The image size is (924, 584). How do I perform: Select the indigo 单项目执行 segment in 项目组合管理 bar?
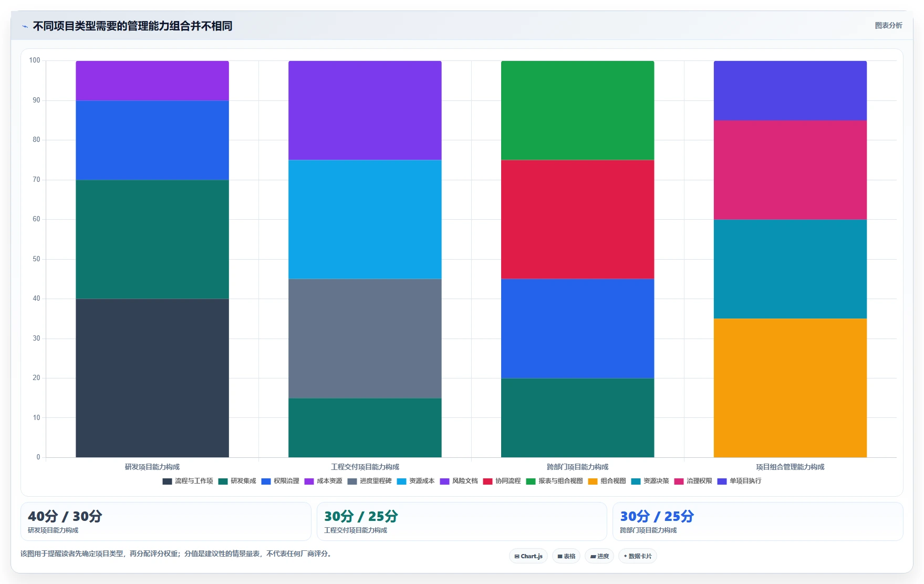pos(790,90)
